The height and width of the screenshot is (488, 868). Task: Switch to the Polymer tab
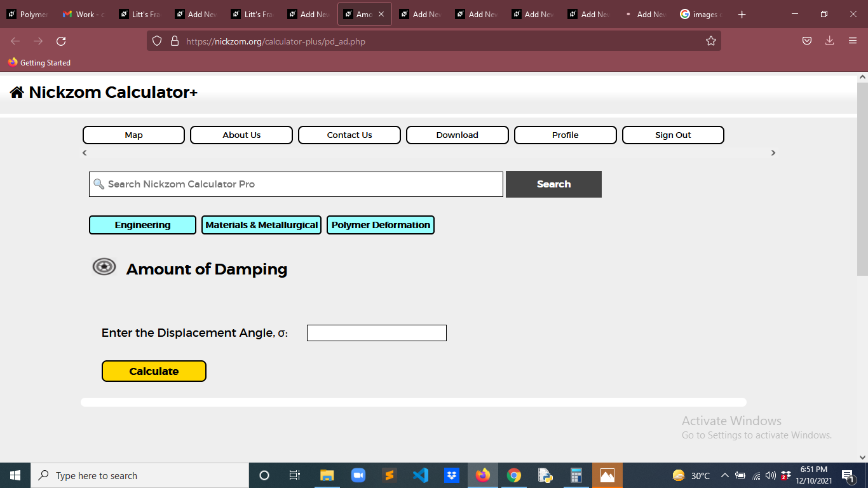click(x=28, y=14)
